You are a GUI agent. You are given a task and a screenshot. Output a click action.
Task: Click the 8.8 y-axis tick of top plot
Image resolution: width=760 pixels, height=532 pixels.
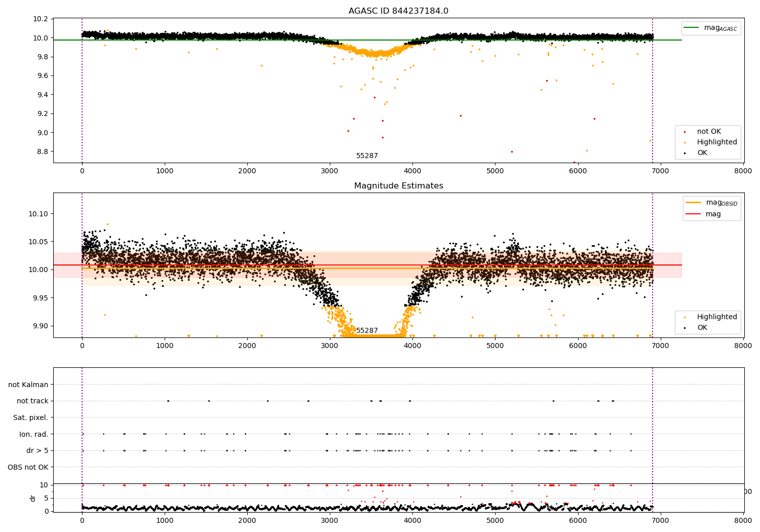(x=43, y=151)
